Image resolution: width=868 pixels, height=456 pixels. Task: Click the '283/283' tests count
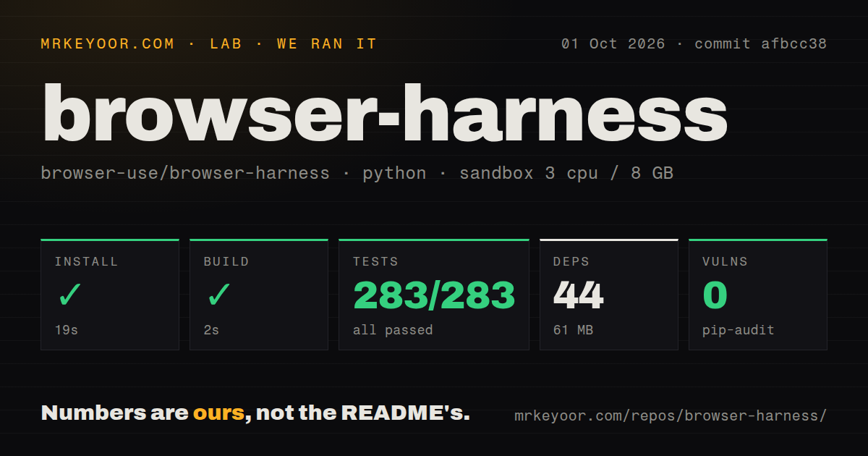[x=434, y=295]
